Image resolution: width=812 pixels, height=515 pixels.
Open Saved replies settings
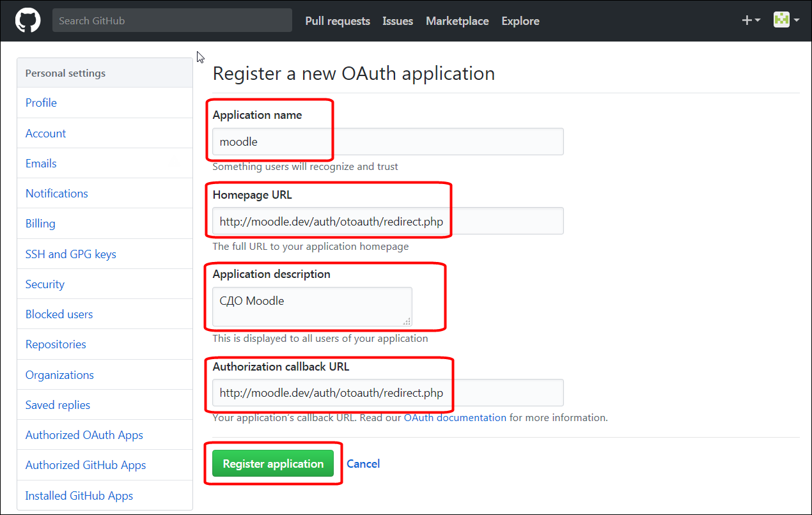click(x=105, y=405)
